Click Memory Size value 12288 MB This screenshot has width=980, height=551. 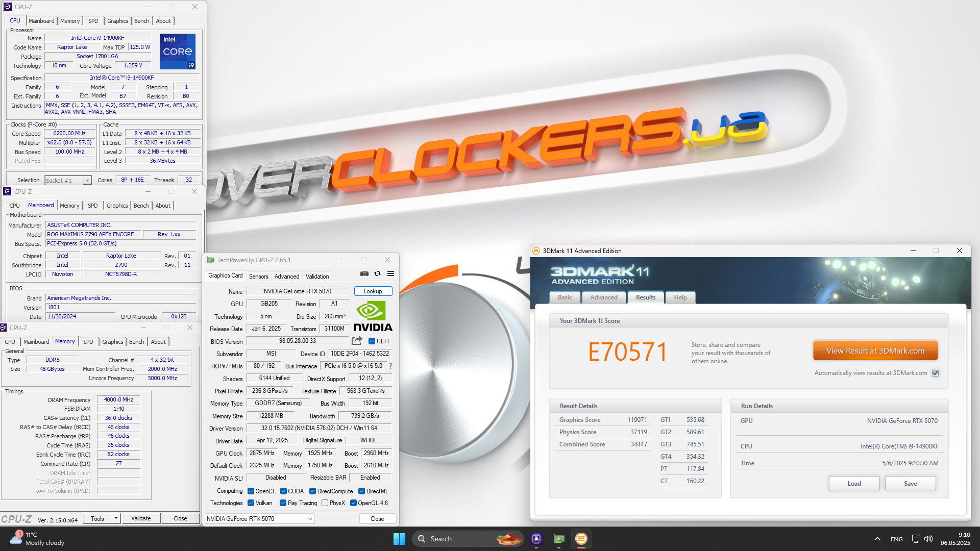coord(271,416)
